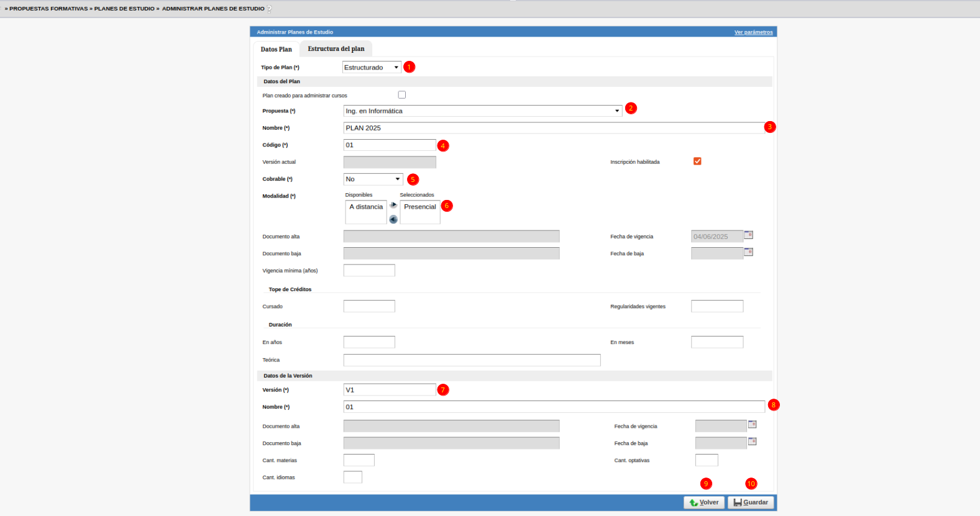The image size is (980, 516).
Task: Open the Tipo de Plan dropdown
Action: (372, 68)
